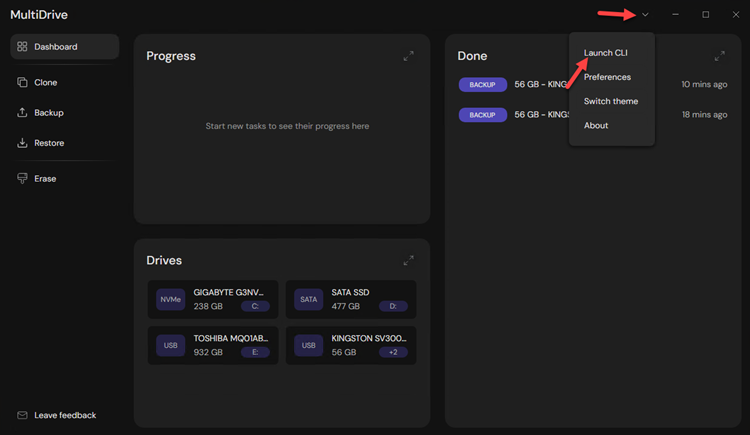Image resolution: width=750 pixels, height=435 pixels.
Task: Select the SATA SSD drive card
Action: tap(350, 299)
